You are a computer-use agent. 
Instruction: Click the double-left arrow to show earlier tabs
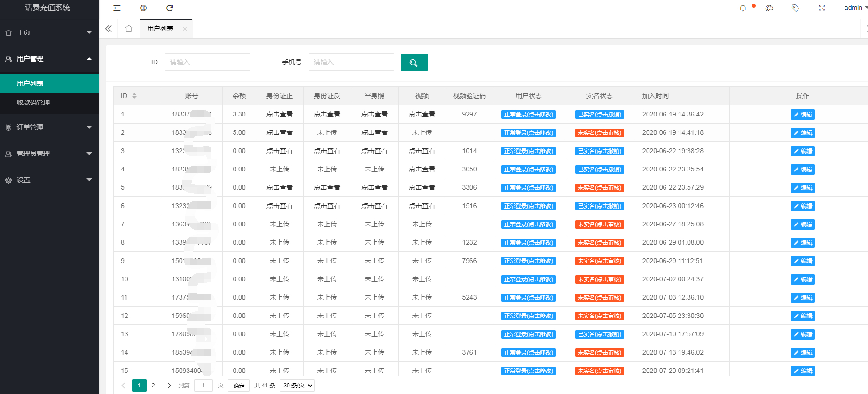(x=109, y=29)
